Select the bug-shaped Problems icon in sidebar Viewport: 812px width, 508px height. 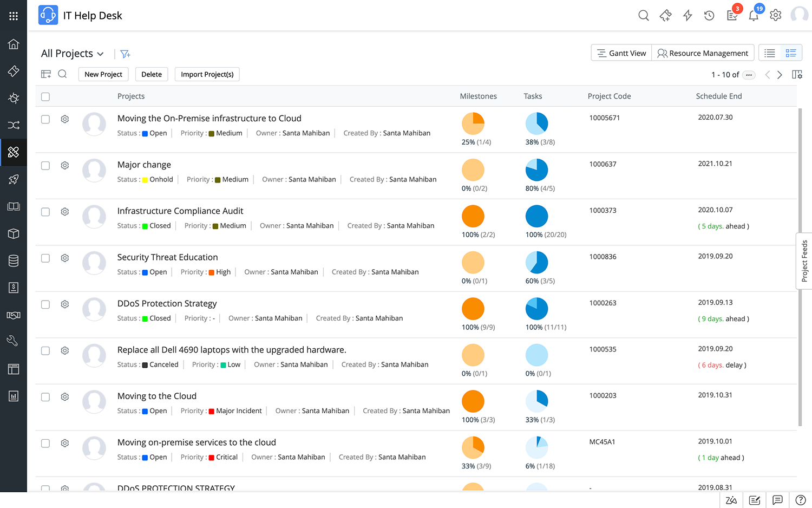point(14,98)
